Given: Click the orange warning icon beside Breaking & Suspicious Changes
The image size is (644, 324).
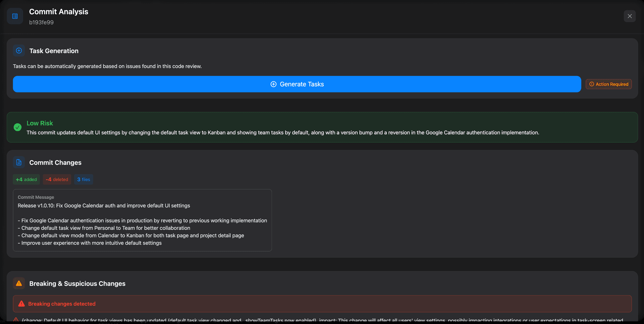Looking at the screenshot, I should [x=19, y=283].
